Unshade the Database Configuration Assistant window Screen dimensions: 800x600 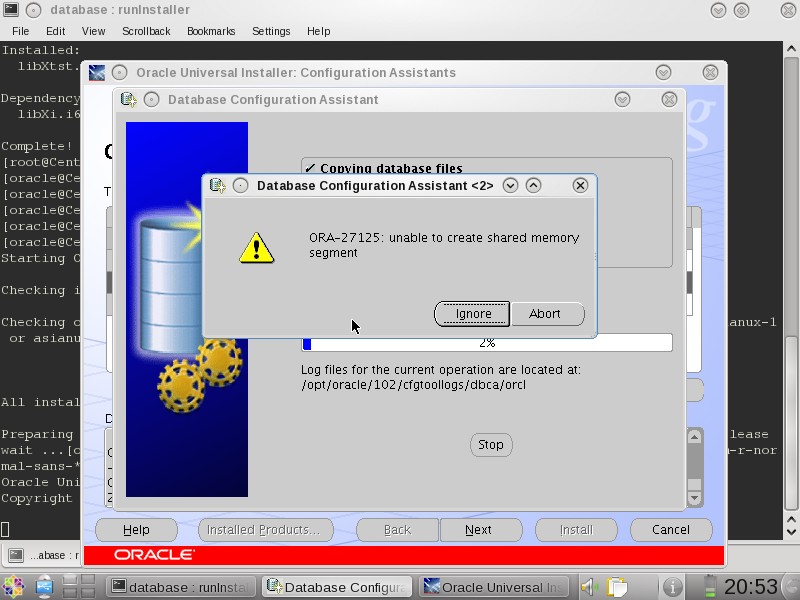pos(622,99)
